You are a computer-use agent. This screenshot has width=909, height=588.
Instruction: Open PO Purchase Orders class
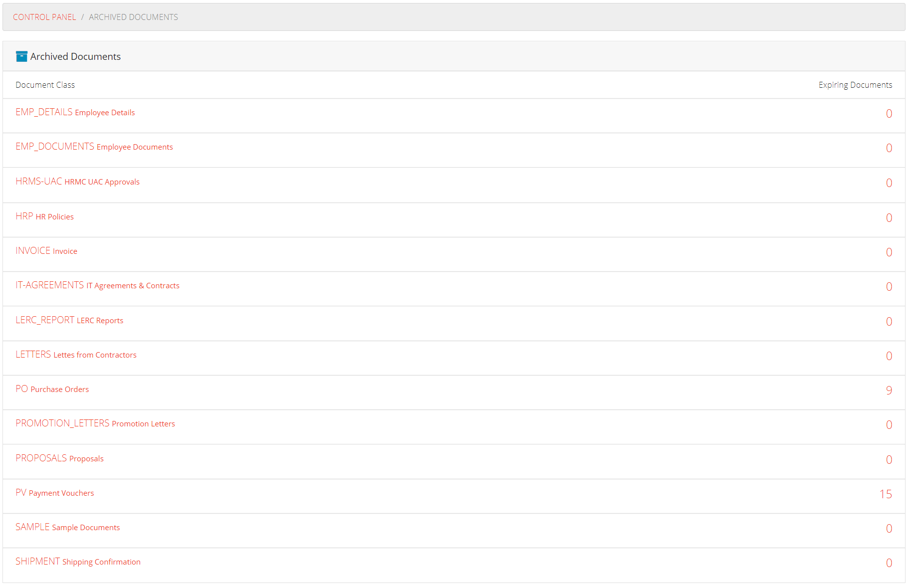pos(52,389)
